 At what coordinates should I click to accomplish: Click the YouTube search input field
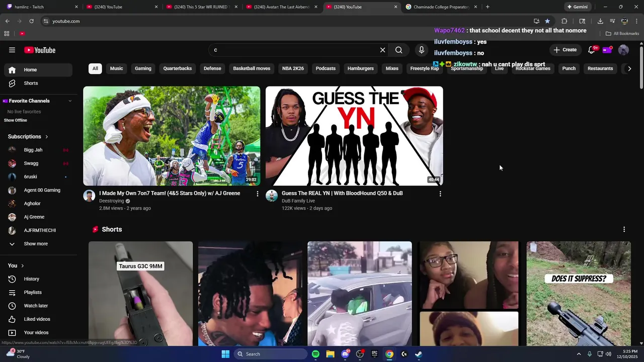294,50
